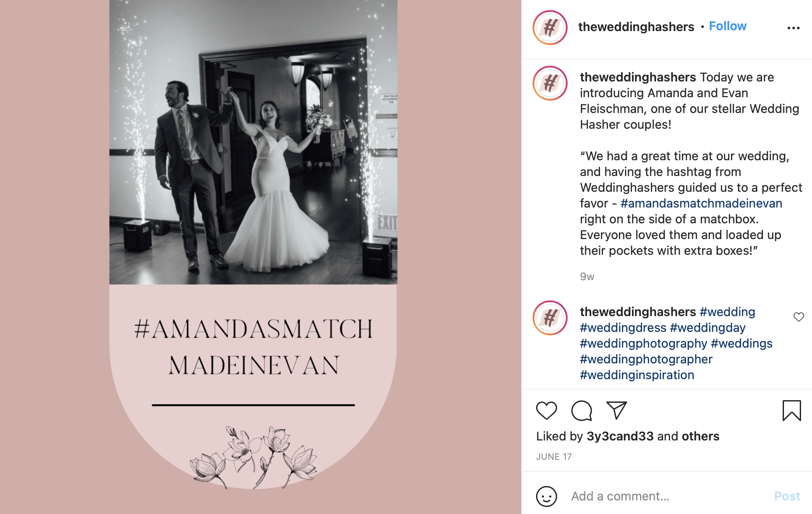Open emoji picker smiley icon
The width and height of the screenshot is (812, 514).
(x=546, y=496)
